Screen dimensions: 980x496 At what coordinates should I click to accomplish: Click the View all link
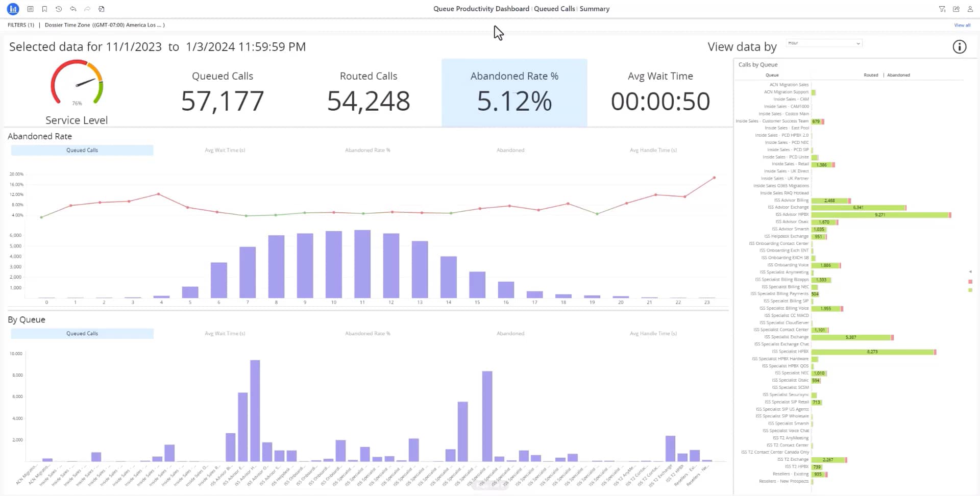(962, 24)
